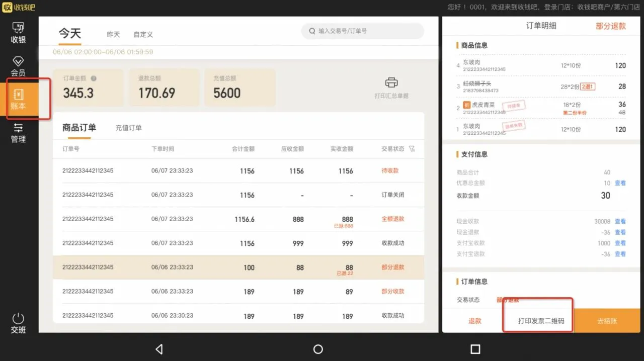Switch to the 自定义 custom date tab
The image size is (644, 361).
[x=143, y=34]
